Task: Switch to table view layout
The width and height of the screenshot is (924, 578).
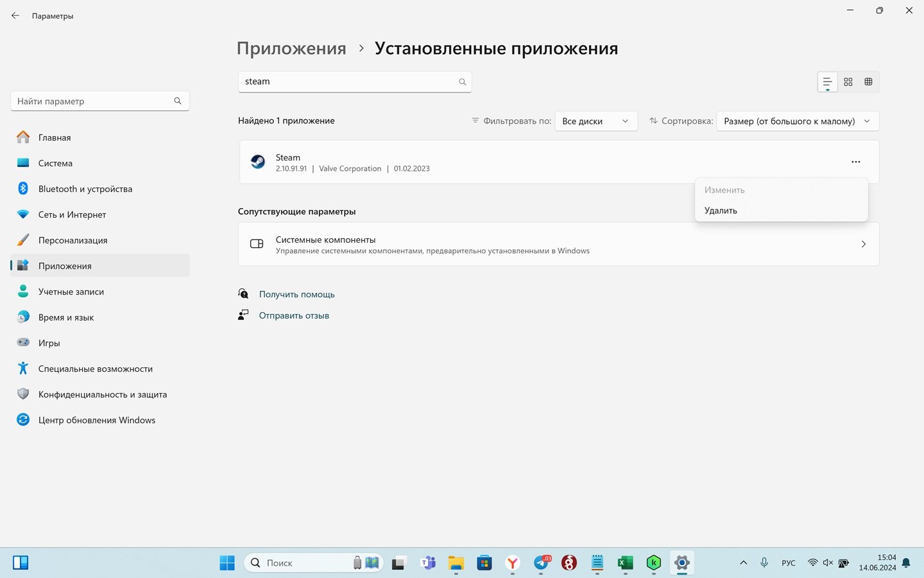Action: 868,82
